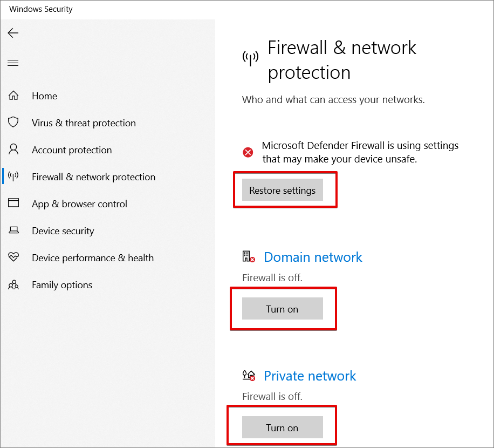Click the Home house icon
494x448 pixels.
[13, 96]
